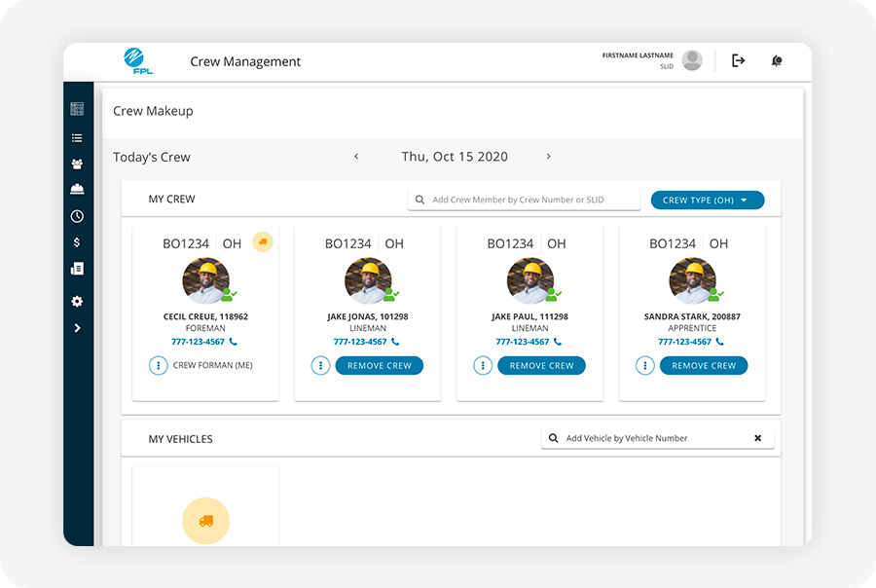Remove Jake Jonas from crew
Viewport: 876px width, 588px height.
(380, 365)
